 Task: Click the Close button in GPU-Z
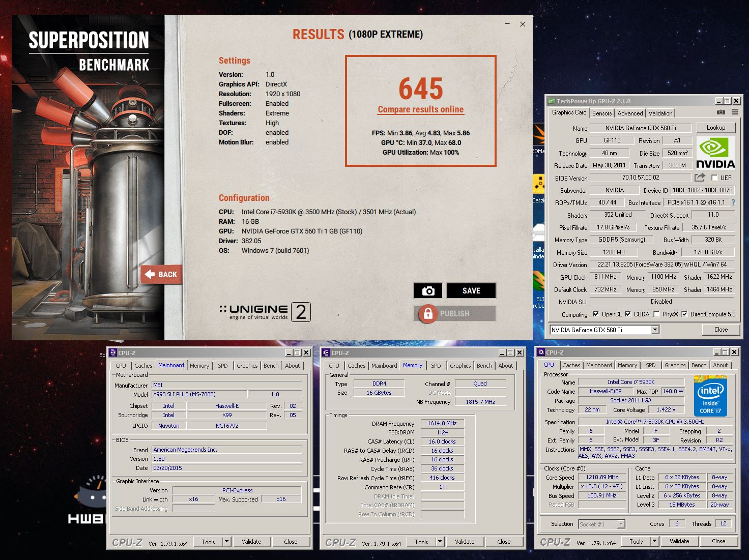(x=721, y=330)
